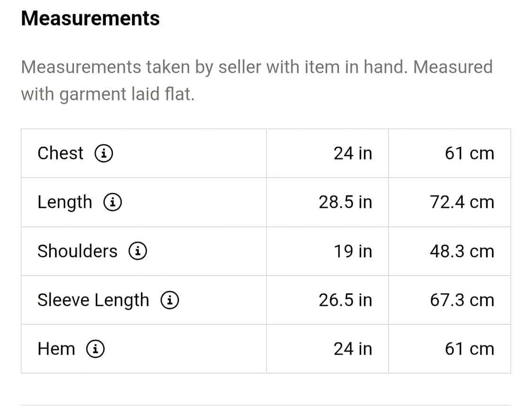Click the Shoulders row label
Screen dimensions: 532x406
[x=77, y=251]
